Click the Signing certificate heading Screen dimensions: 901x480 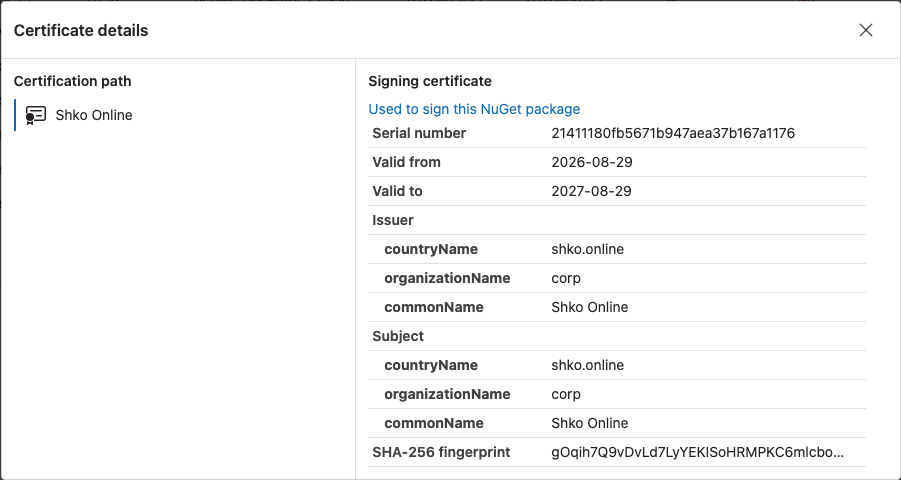[430, 81]
